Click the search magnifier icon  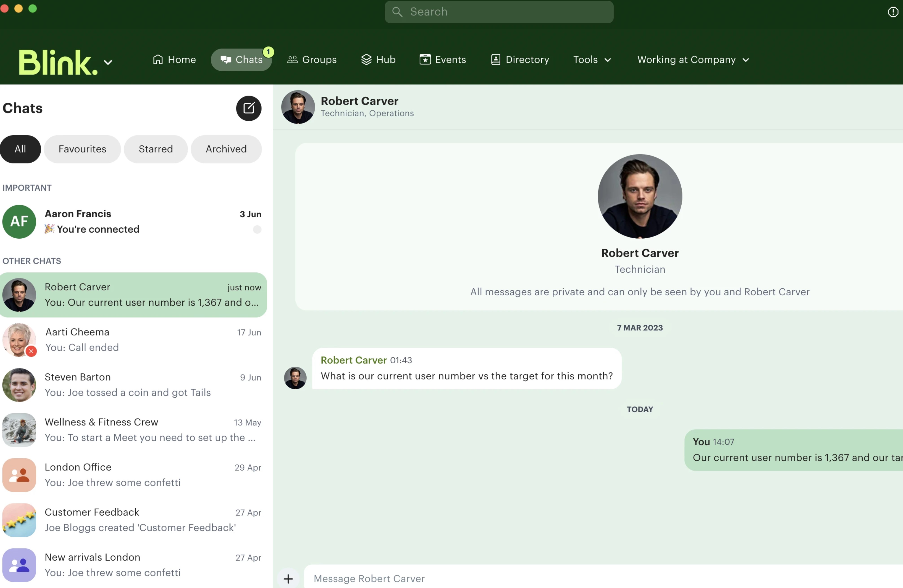(x=397, y=12)
